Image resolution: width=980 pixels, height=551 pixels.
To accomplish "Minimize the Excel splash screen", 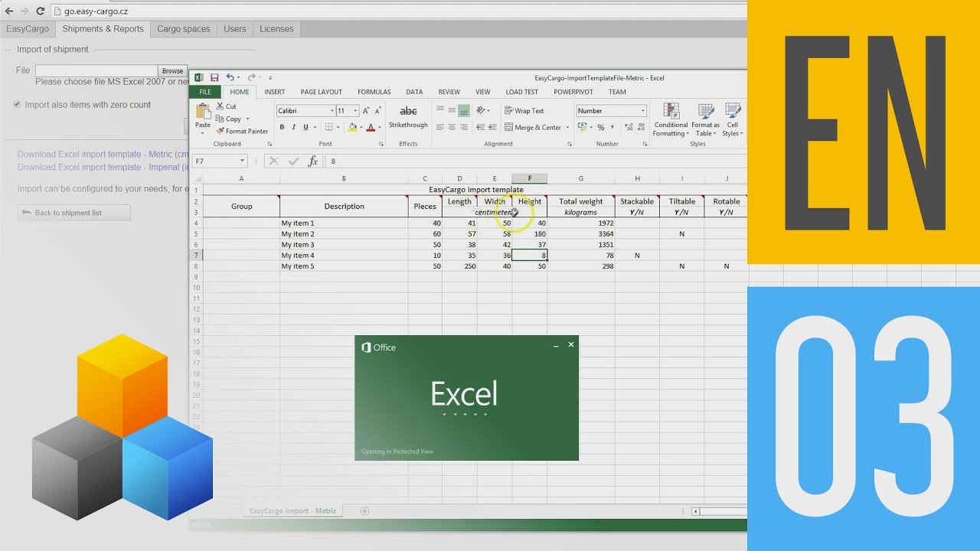I will pos(556,346).
